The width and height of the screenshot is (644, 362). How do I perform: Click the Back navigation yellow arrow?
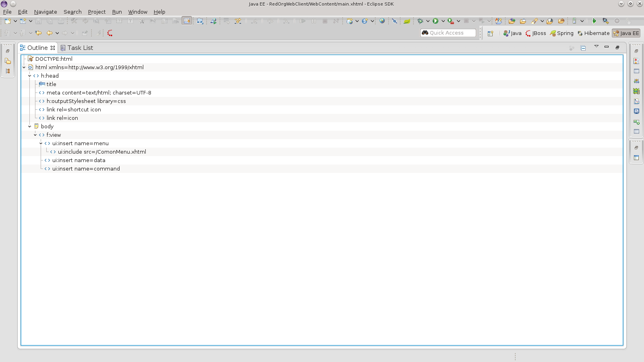(x=50, y=33)
